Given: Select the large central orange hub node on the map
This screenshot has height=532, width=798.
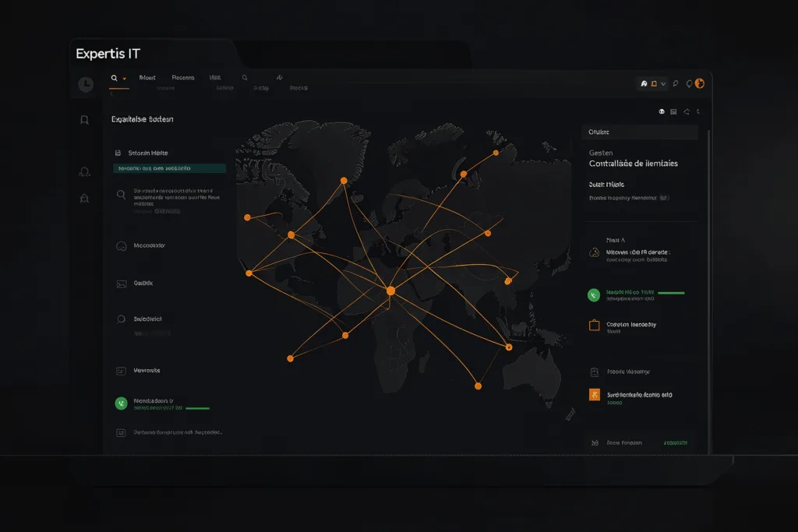Looking at the screenshot, I should pos(391,291).
